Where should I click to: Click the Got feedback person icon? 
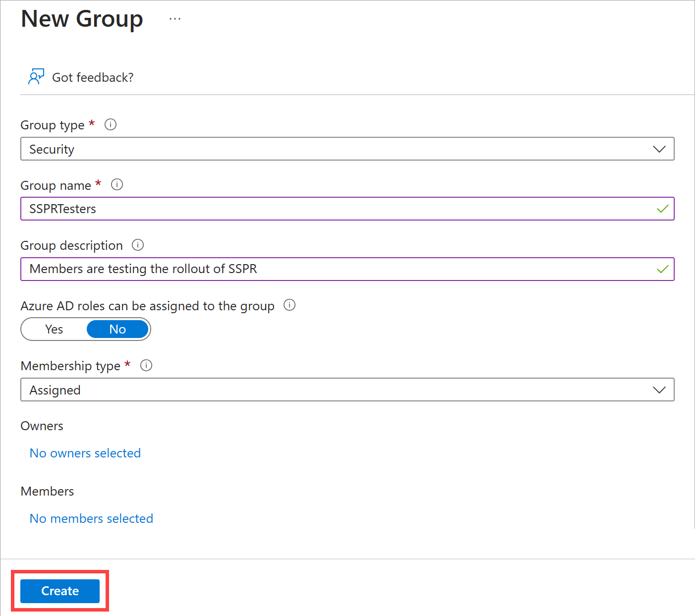(x=36, y=76)
